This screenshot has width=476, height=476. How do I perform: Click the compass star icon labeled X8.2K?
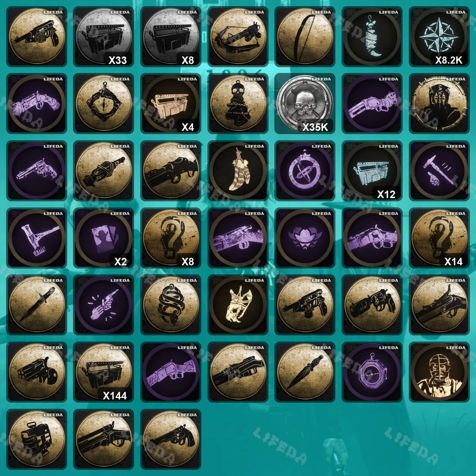[x=439, y=37]
